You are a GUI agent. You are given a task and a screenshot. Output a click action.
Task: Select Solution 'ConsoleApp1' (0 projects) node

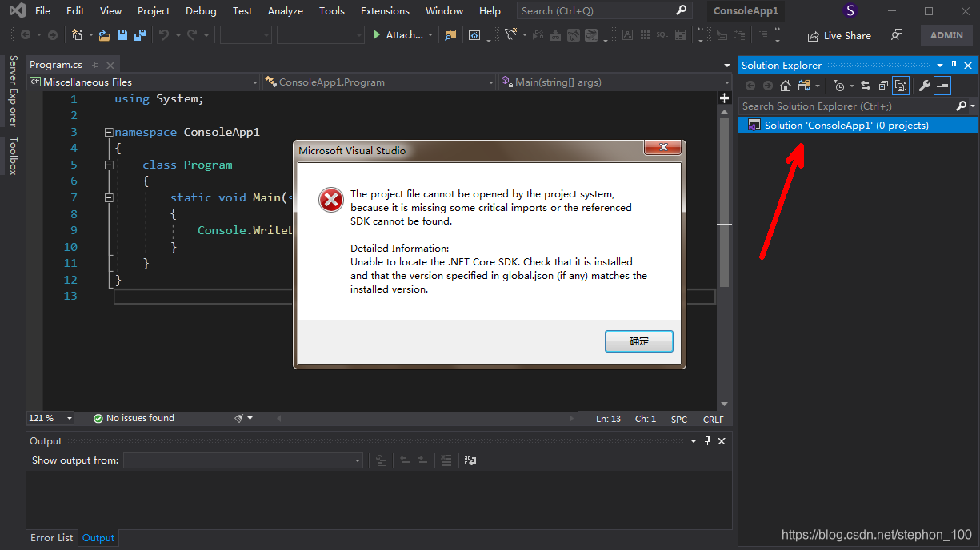(x=858, y=126)
